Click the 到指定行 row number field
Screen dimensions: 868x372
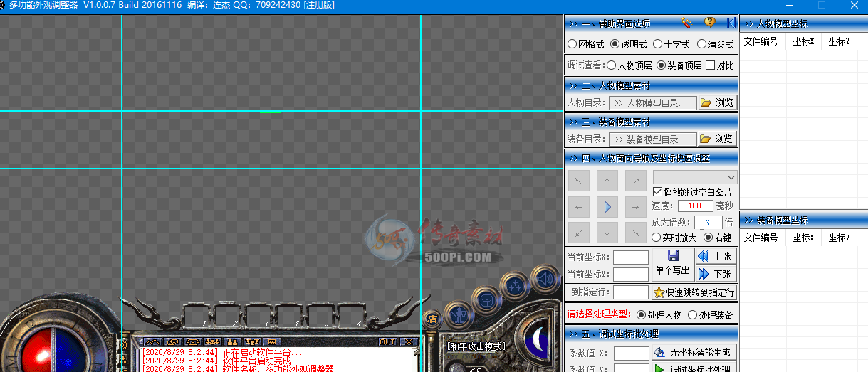click(631, 292)
